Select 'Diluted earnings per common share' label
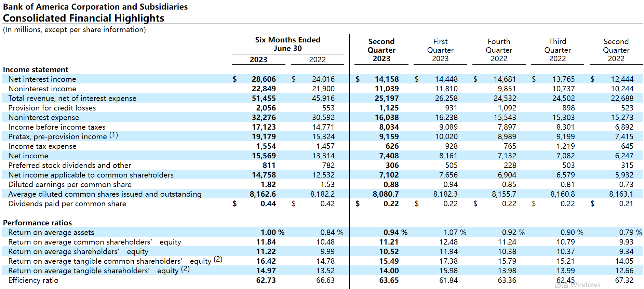The image size is (644, 289). point(70,184)
